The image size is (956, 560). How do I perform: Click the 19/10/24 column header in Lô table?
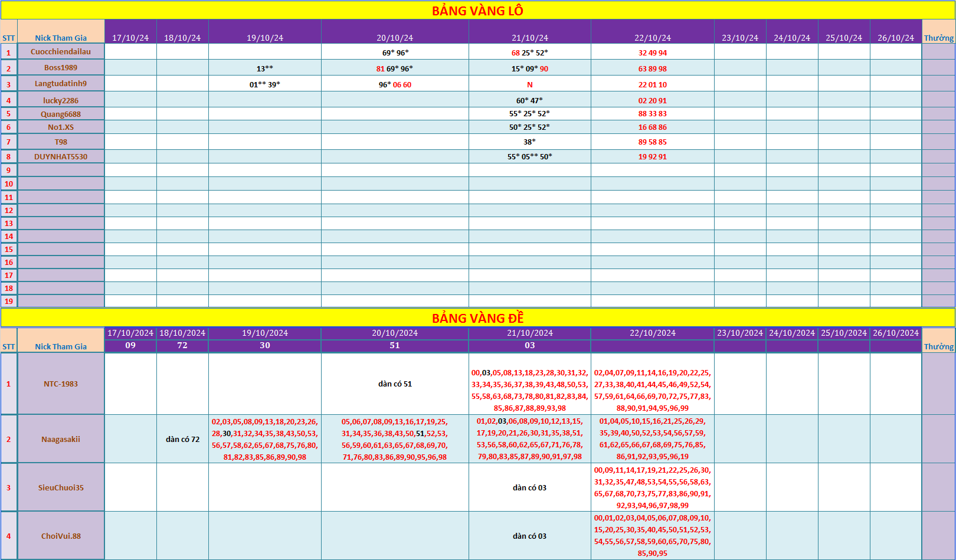pyautogui.click(x=265, y=38)
